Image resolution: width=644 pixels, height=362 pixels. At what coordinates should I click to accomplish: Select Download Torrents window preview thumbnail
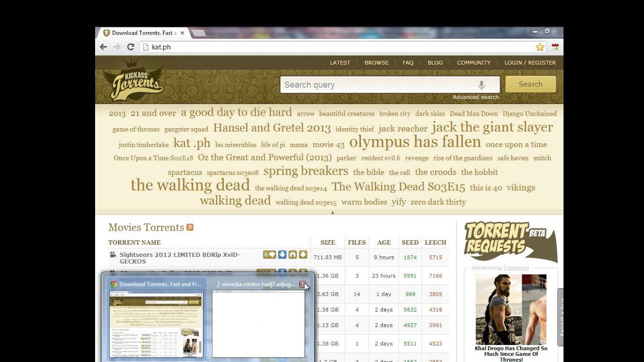pyautogui.click(x=156, y=324)
